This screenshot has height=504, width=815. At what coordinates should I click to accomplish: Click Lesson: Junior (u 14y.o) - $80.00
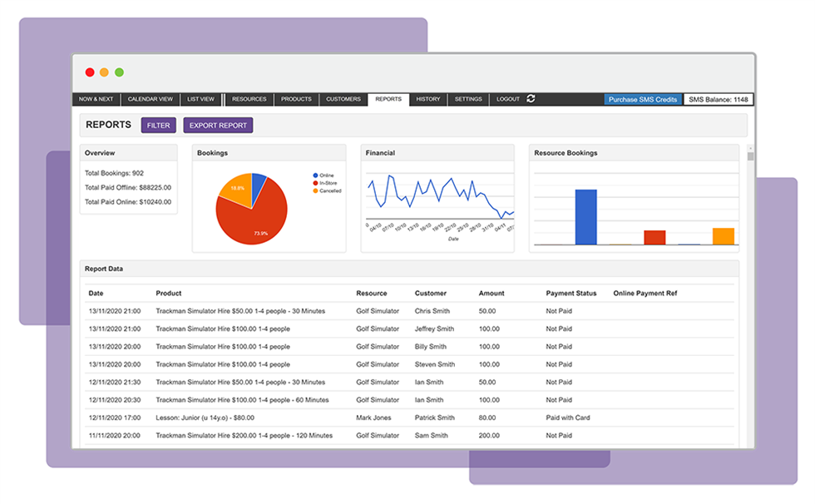[x=205, y=418]
